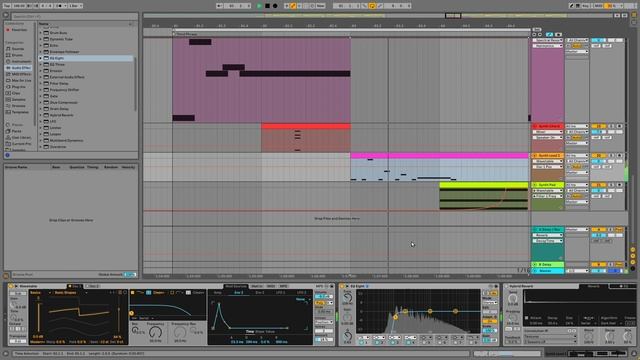Select Limiter in the browser list
This screenshot has height=360, width=640.
56,128
